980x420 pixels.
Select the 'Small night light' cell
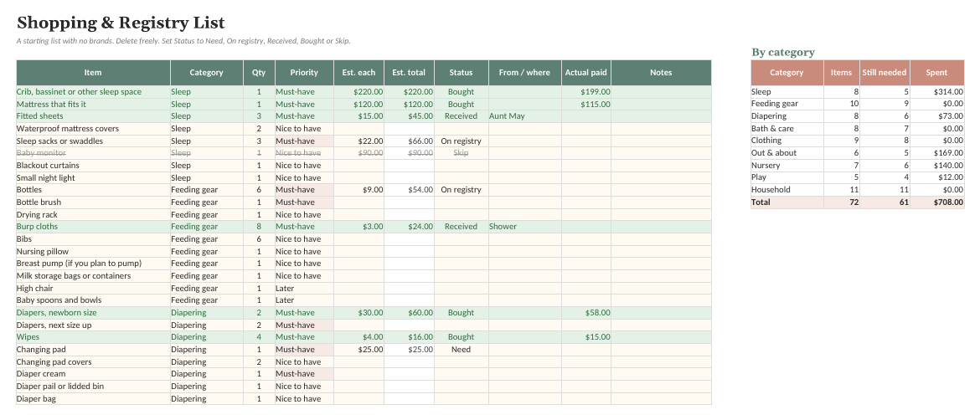(x=93, y=178)
